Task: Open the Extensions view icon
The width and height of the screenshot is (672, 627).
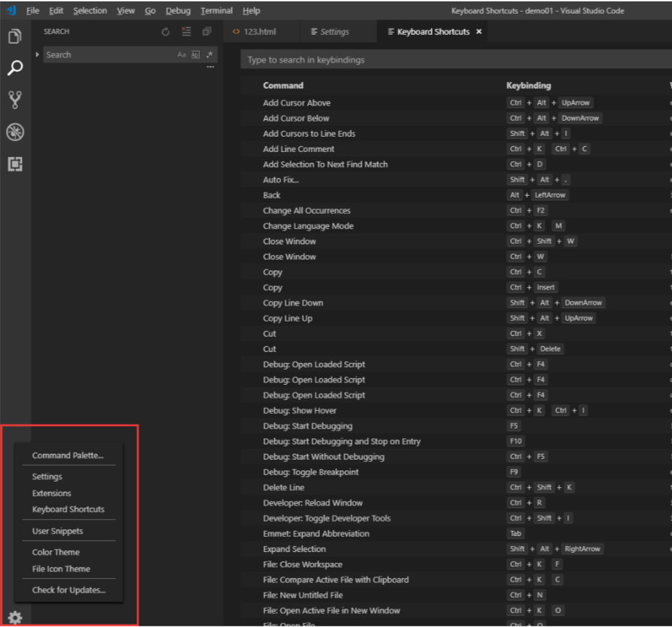Action: point(15,164)
